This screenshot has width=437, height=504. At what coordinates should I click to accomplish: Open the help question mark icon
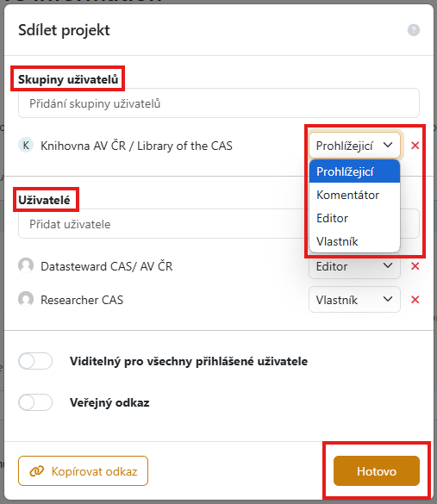pyautogui.click(x=414, y=30)
